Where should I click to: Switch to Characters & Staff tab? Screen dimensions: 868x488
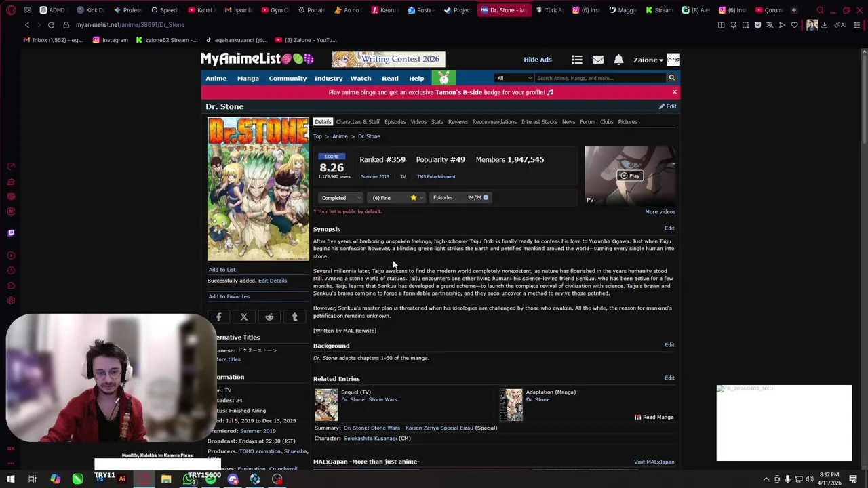(358, 122)
